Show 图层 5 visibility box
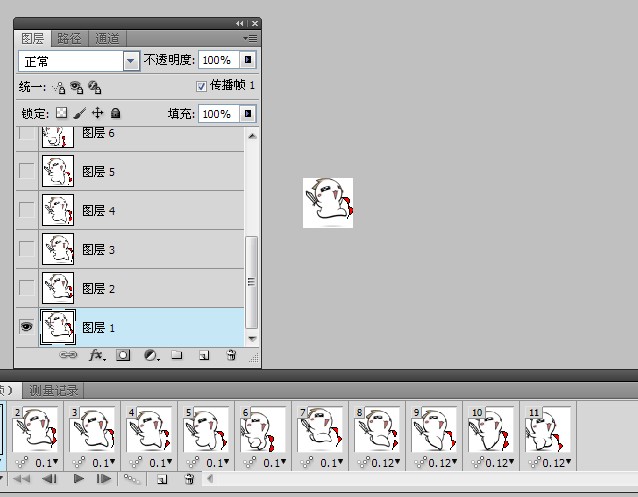Screen dimensions: 638x497 (27, 171)
